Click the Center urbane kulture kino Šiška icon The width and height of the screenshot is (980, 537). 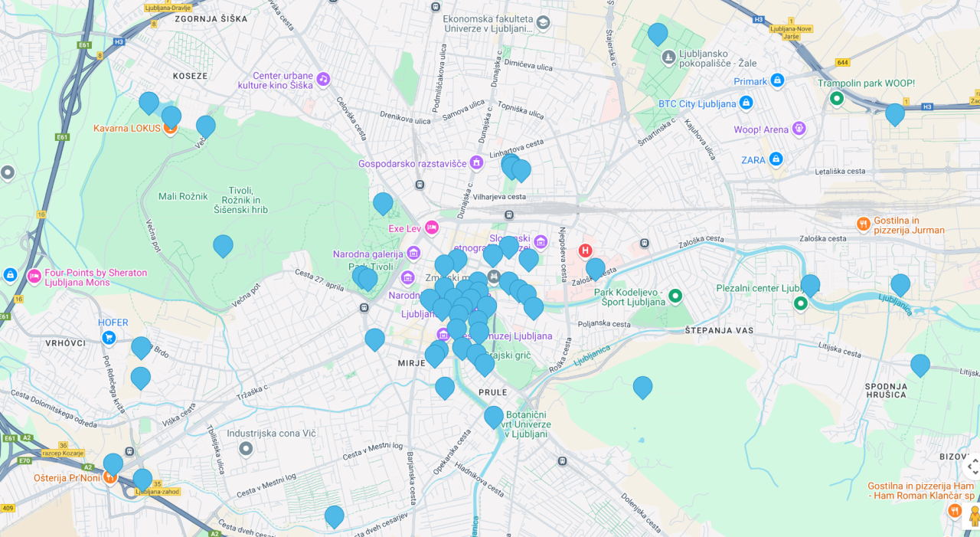[x=323, y=79]
